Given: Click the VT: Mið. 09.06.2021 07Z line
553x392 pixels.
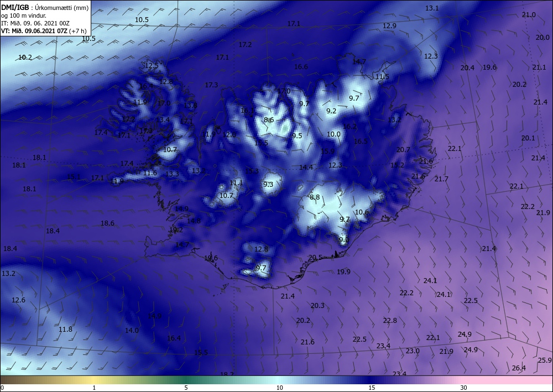Looking at the screenshot, I should click(x=43, y=30).
